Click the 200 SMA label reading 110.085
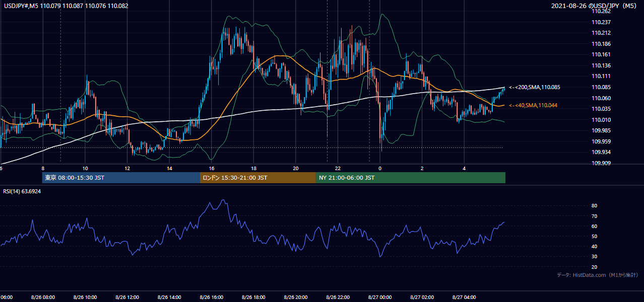The image size is (644, 302). tap(535, 88)
